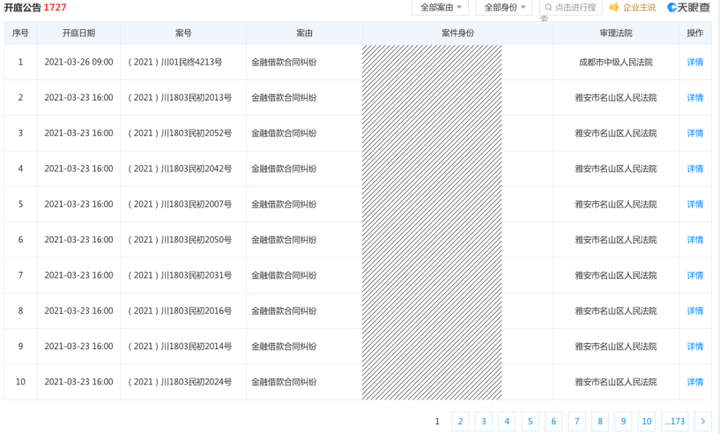Viewport: 720px width, 434px height.
Task: Click the next page arrow
Action: point(703,421)
